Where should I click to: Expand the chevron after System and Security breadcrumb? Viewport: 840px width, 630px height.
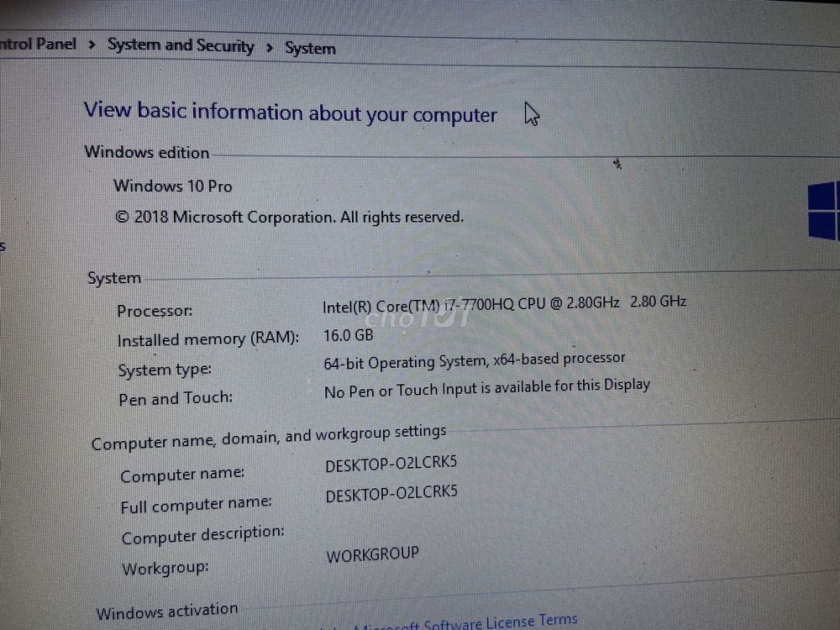pyautogui.click(x=270, y=48)
